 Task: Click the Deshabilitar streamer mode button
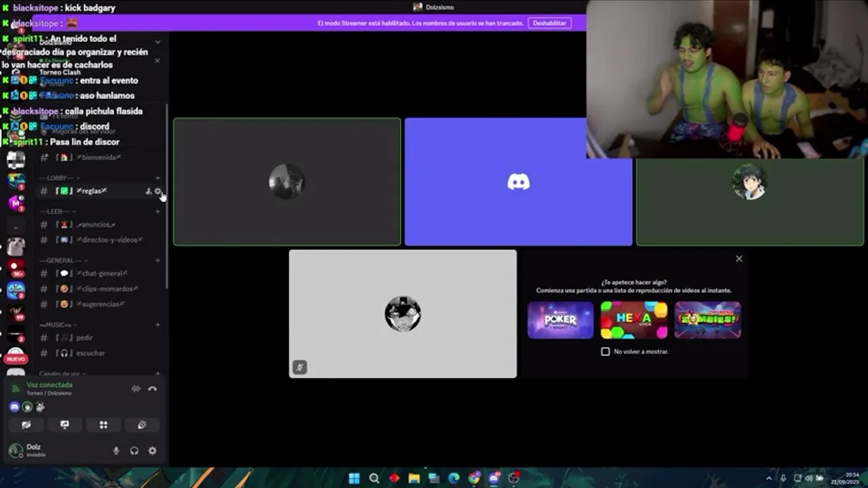pyautogui.click(x=549, y=23)
